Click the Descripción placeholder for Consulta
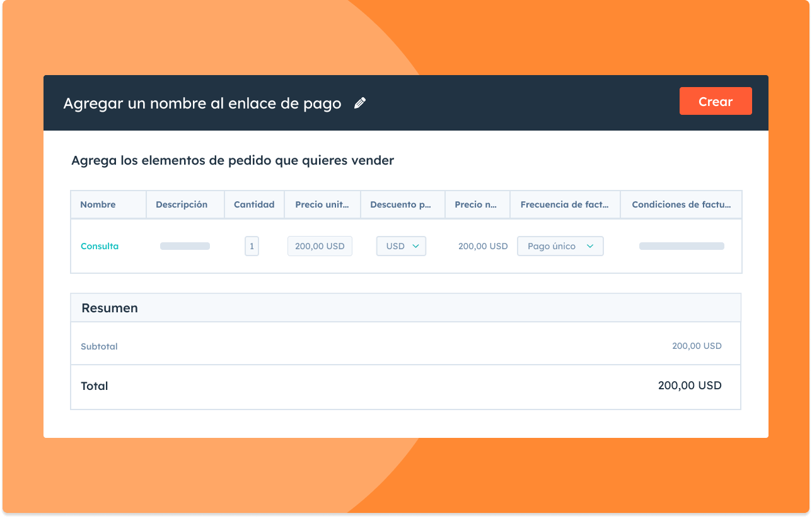Screen dimensions: 812x518 (x=185, y=246)
